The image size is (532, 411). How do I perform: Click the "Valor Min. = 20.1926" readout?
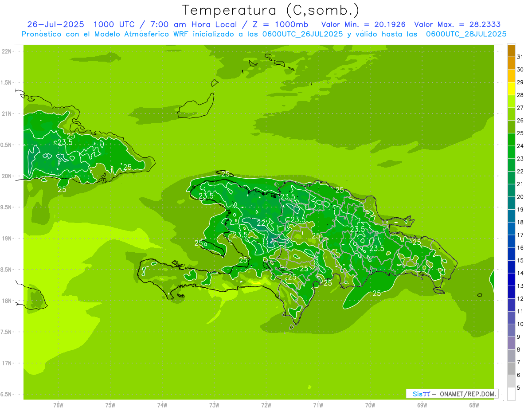[363, 24]
